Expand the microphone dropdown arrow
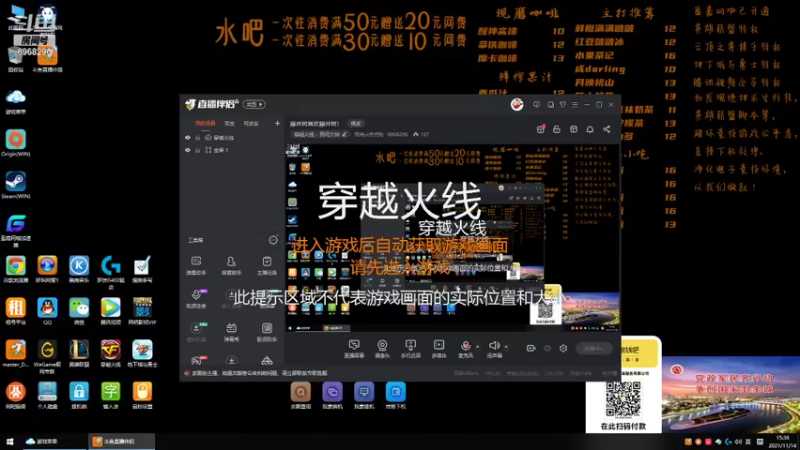Image resolution: width=800 pixels, height=450 pixels. click(x=477, y=347)
